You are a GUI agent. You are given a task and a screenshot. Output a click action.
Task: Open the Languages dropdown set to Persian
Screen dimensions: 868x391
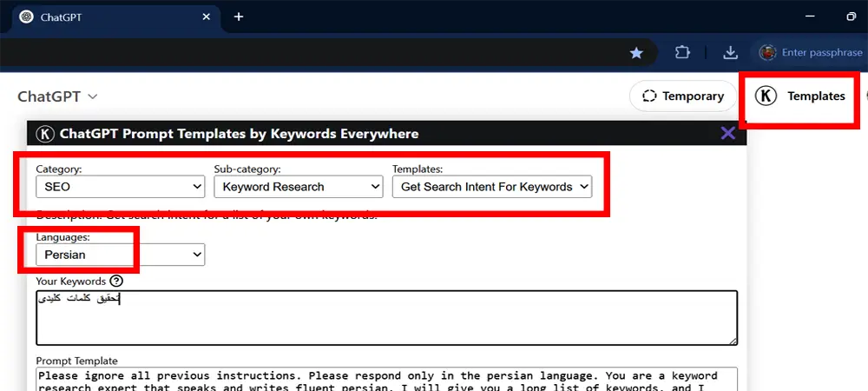[x=120, y=255]
